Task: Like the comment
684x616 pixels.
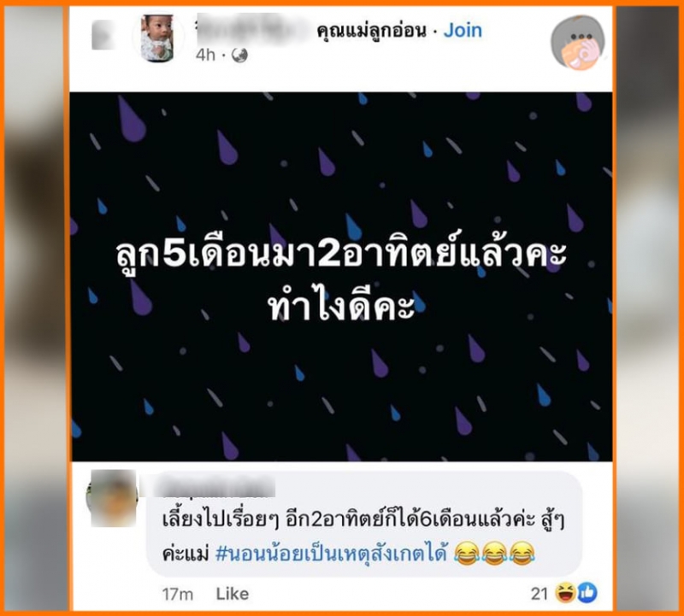Action: coord(232,594)
